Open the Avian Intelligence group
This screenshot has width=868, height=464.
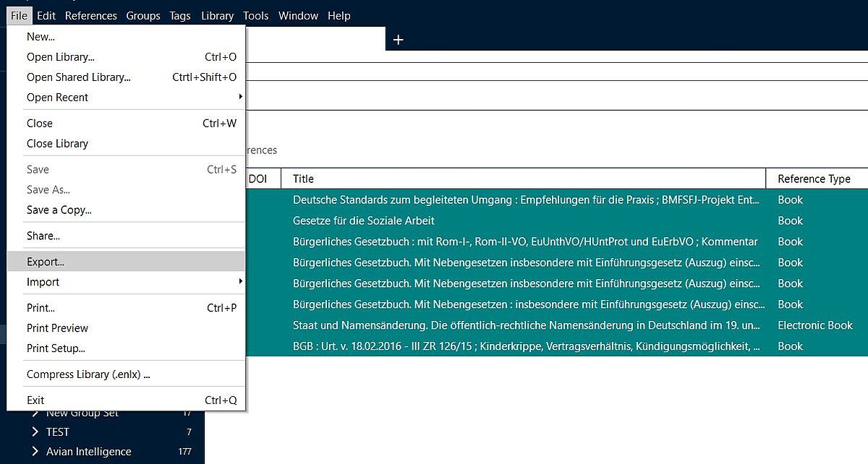pyautogui.click(x=89, y=452)
